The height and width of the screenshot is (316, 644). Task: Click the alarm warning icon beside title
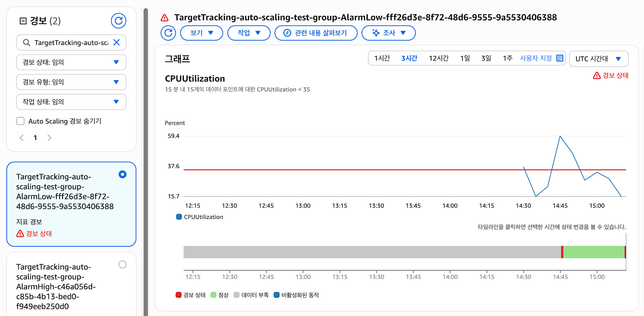pyautogui.click(x=165, y=18)
